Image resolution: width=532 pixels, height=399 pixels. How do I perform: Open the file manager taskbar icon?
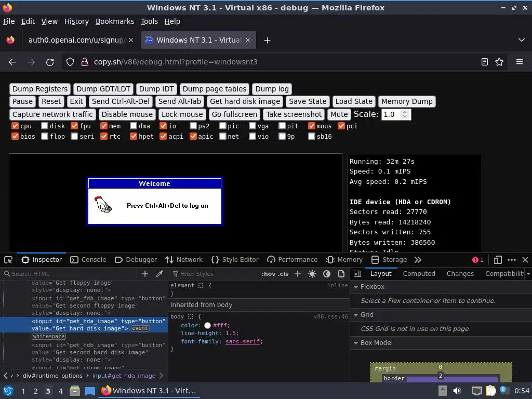coord(75,391)
